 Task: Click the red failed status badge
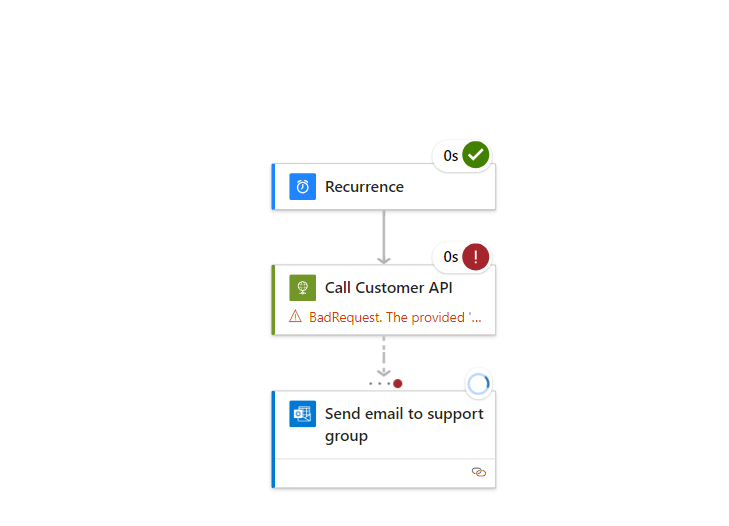click(x=476, y=256)
